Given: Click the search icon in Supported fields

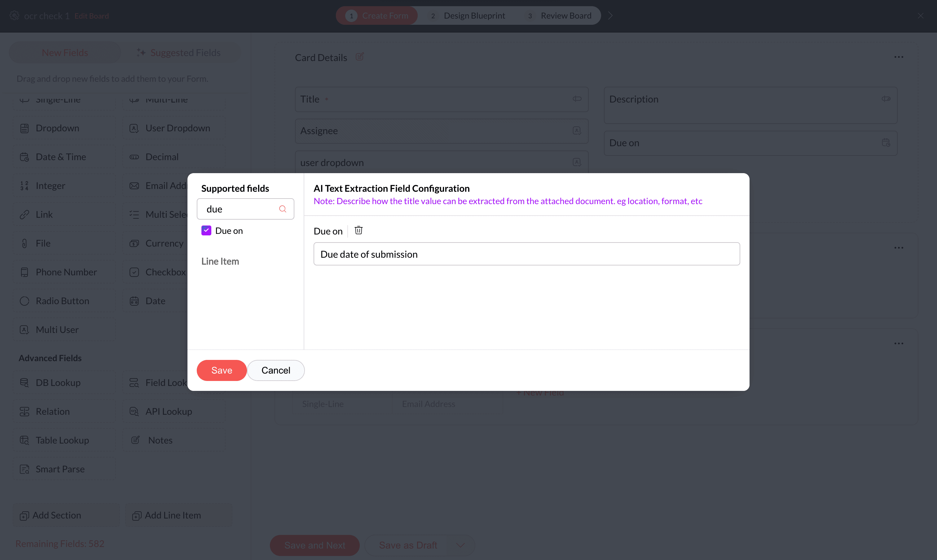Looking at the screenshot, I should pos(282,209).
